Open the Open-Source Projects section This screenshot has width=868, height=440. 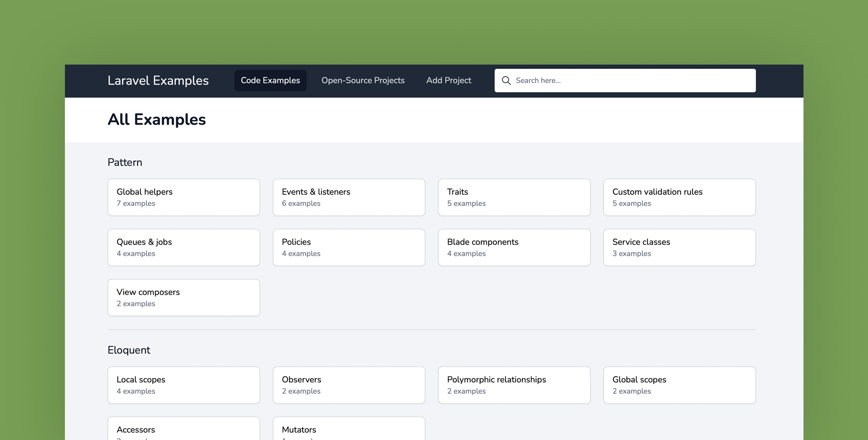pos(363,80)
